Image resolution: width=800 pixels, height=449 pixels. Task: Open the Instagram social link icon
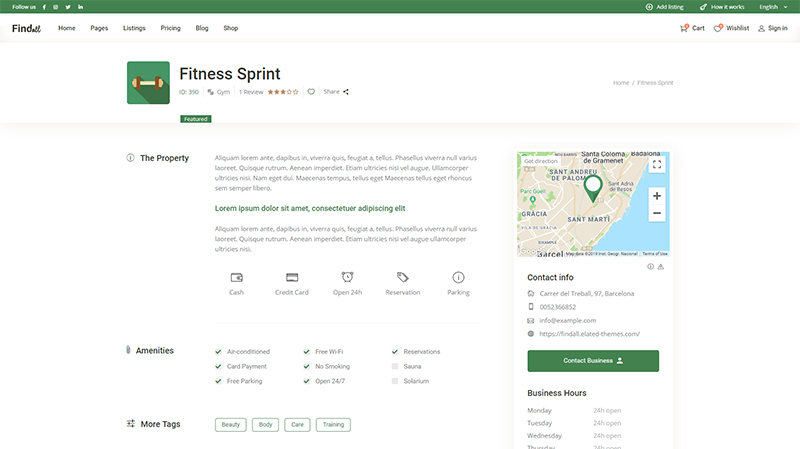(55, 7)
